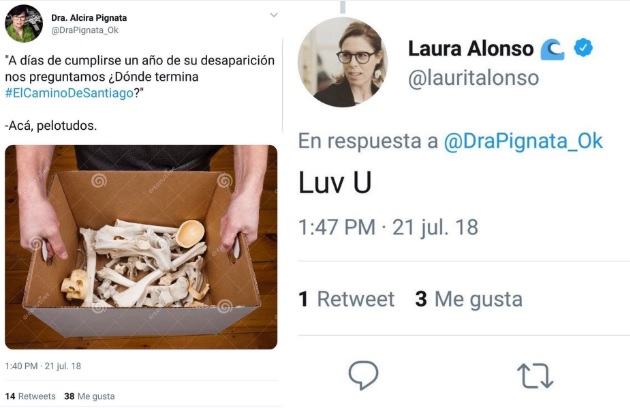Click Laura Alonso's blue verified badge
Screen dimensions: 630x408
[583, 48]
